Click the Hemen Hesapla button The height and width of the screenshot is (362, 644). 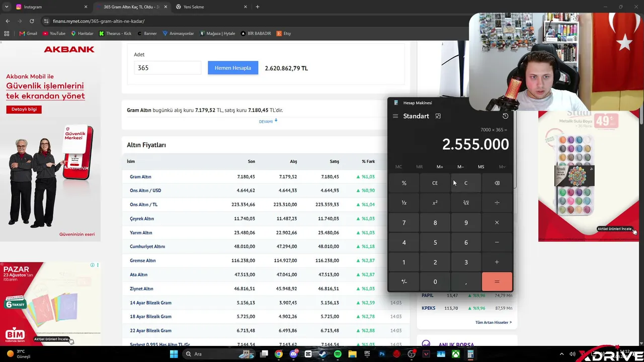click(x=233, y=68)
